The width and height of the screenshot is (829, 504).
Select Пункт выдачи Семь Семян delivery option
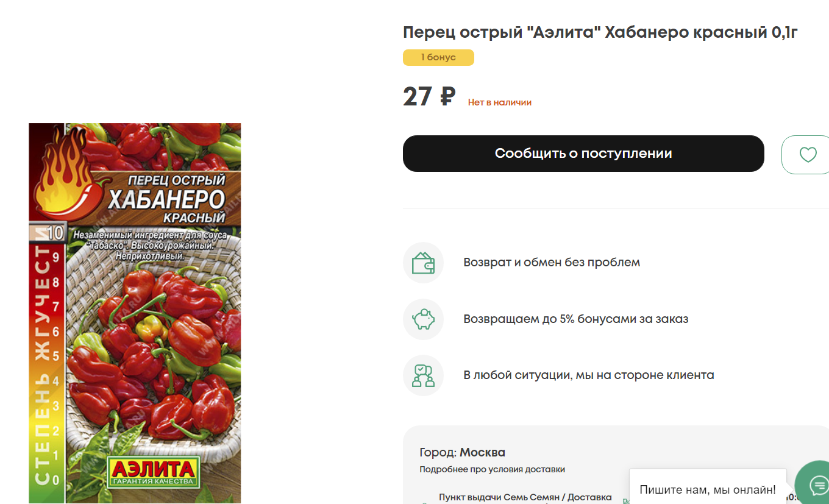click(525, 497)
